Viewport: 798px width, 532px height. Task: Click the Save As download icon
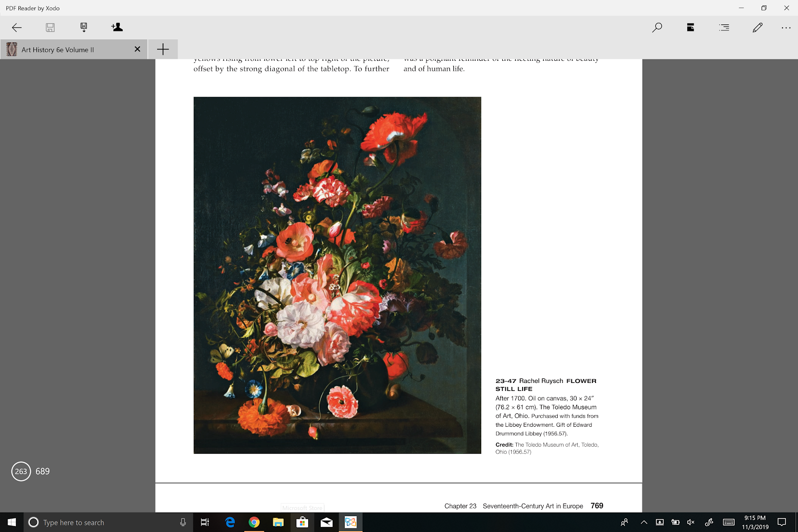84,27
